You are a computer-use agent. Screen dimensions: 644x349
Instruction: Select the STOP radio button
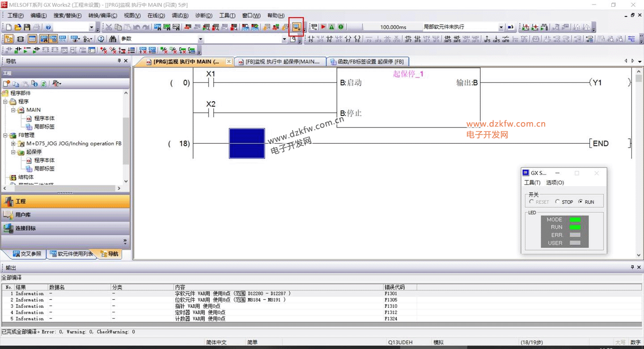[558, 202]
